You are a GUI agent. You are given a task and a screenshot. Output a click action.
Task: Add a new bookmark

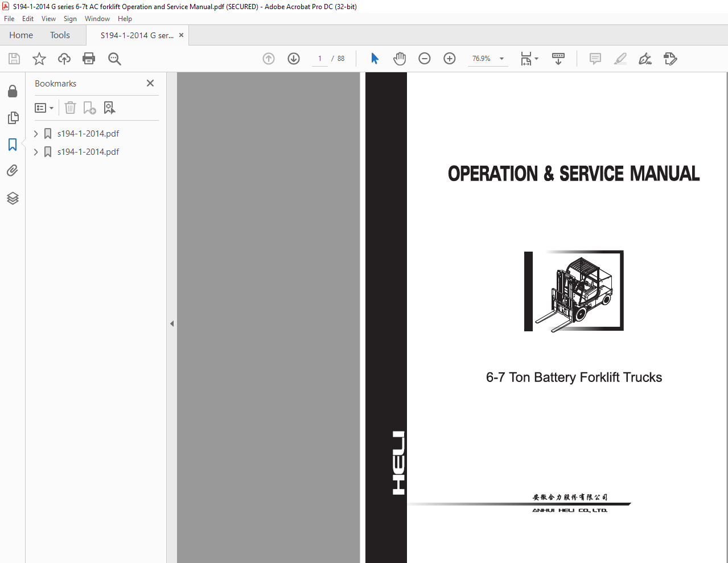89,108
